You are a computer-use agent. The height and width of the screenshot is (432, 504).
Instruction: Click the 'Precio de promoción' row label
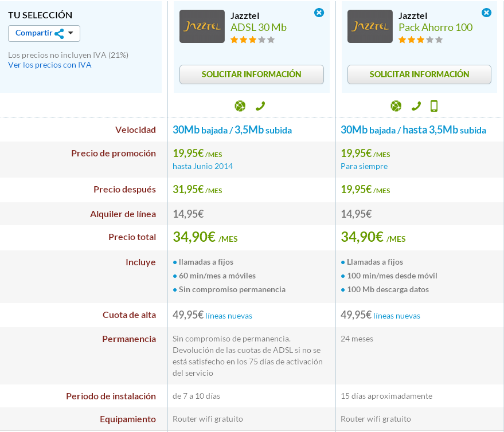(x=114, y=154)
